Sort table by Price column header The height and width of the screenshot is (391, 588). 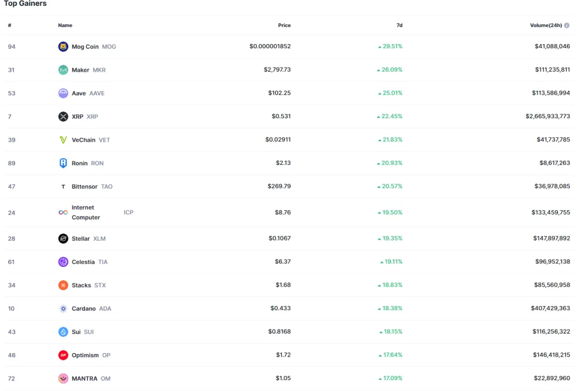coord(284,25)
